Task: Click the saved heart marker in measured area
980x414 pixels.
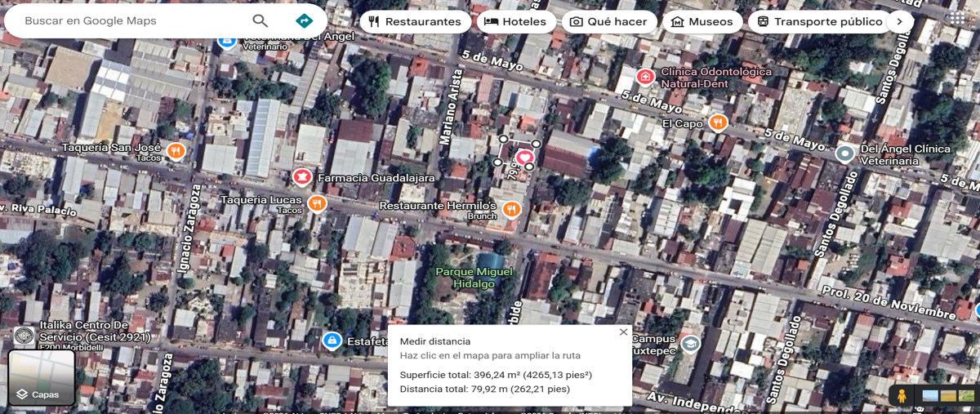Action: [x=523, y=157]
